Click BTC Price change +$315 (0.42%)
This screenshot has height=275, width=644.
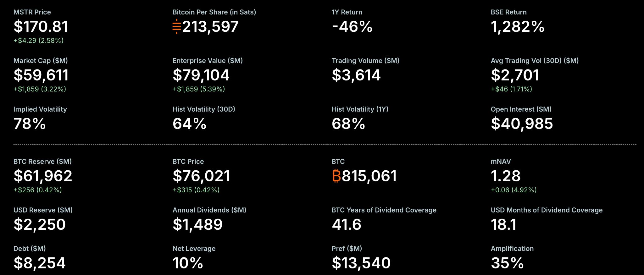point(196,190)
